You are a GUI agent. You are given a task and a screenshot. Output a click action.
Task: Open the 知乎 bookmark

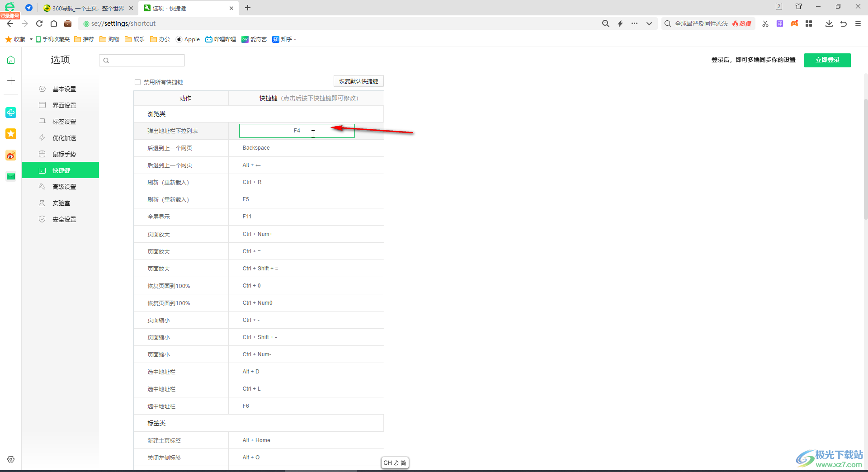pyautogui.click(x=283, y=39)
